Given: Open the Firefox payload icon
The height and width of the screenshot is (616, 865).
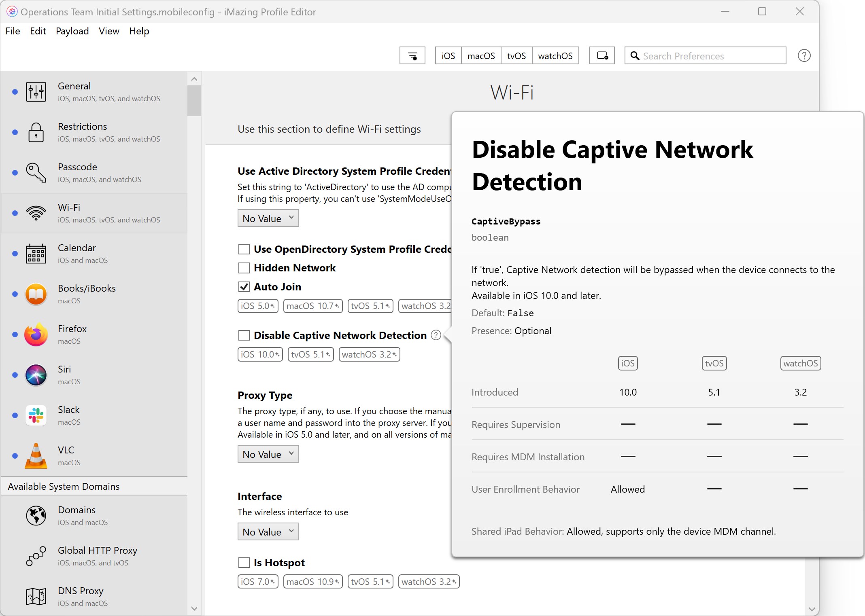Looking at the screenshot, I should click(36, 334).
